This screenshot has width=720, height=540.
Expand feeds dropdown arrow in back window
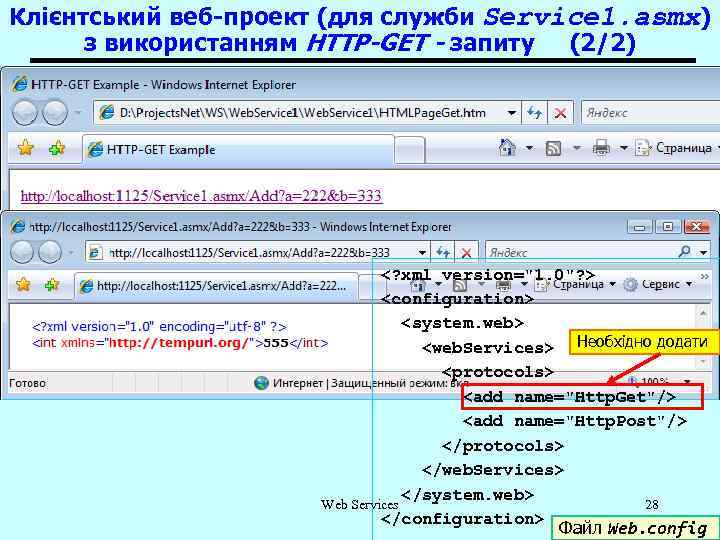[x=577, y=148]
